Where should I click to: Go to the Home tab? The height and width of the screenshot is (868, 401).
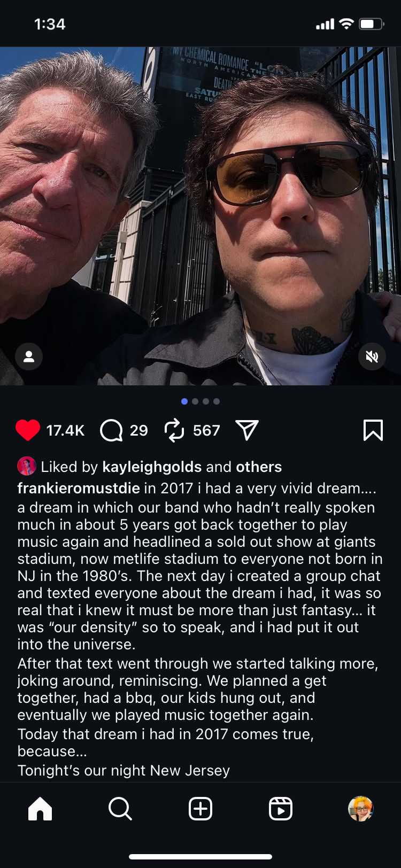tap(40, 809)
